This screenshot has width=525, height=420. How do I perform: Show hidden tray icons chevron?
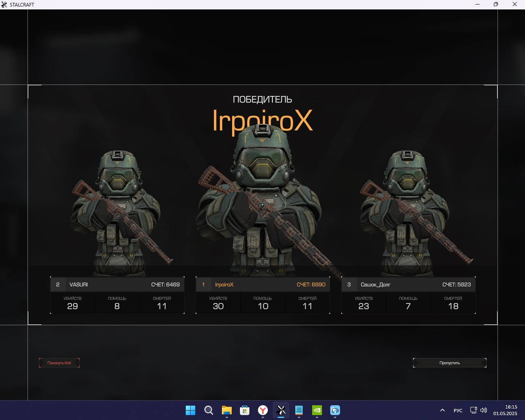point(443,410)
